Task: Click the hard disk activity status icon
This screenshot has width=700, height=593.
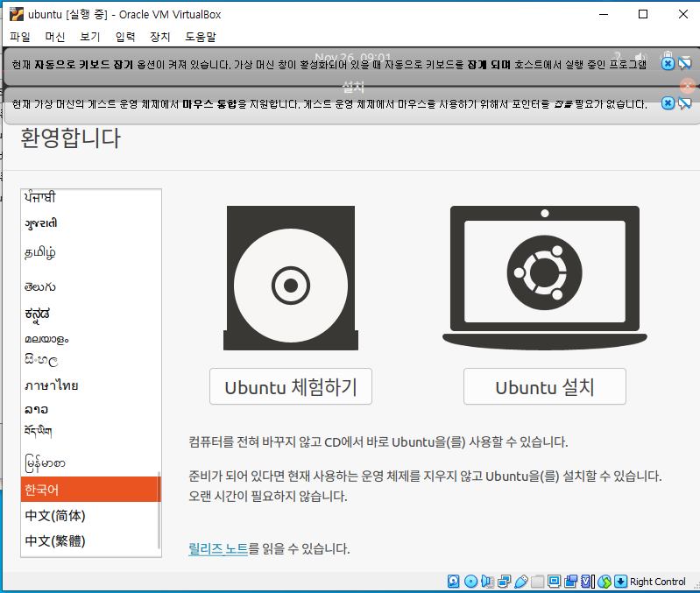Action: [x=454, y=581]
